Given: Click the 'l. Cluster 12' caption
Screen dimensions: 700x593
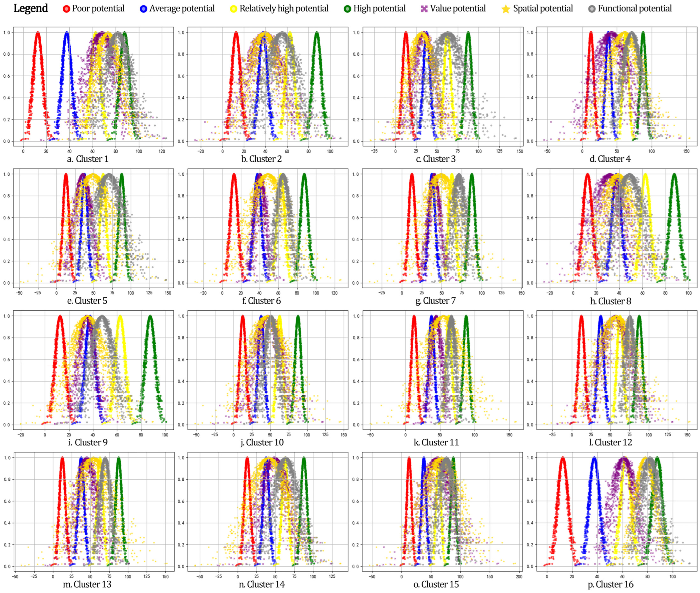Looking at the screenshot, I should pos(610,442).
